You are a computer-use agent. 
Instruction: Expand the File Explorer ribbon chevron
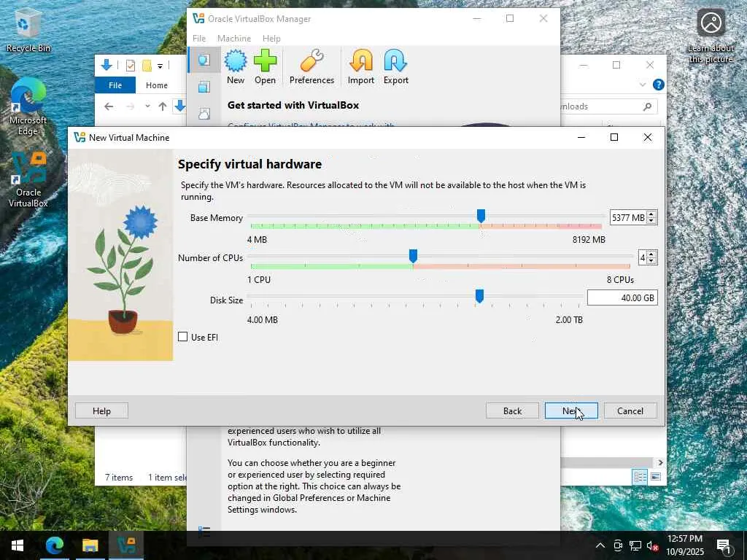tap(643, 85)
